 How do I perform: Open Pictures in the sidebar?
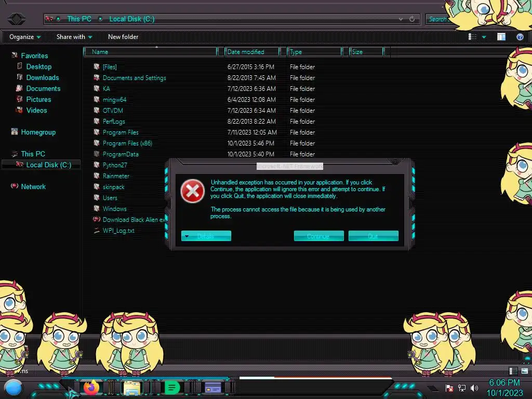coord(38,99)
